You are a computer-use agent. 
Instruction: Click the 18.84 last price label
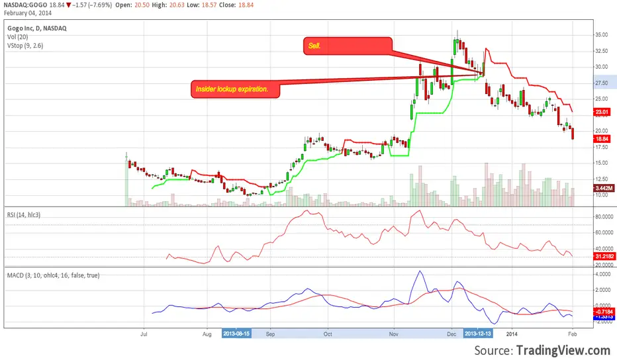click(x=602, y=139)
